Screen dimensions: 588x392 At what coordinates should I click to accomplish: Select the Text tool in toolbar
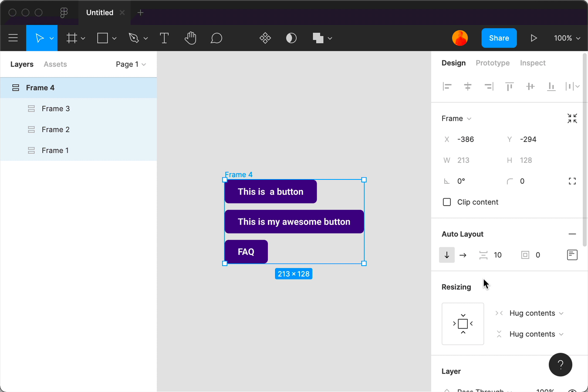[164, 38]
